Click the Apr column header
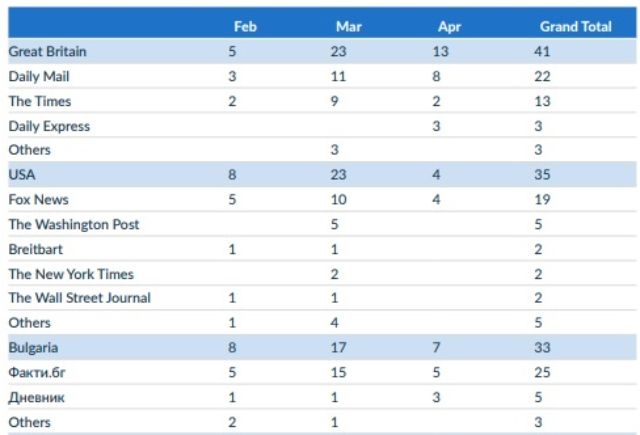 click(x=450, y=27)
